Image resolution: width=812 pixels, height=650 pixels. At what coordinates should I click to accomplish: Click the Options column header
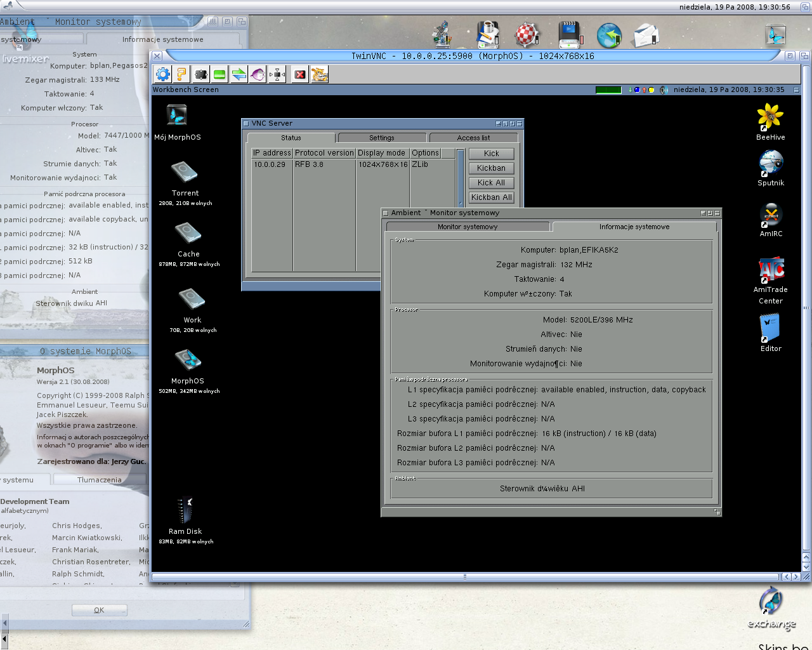pos(425,153)
